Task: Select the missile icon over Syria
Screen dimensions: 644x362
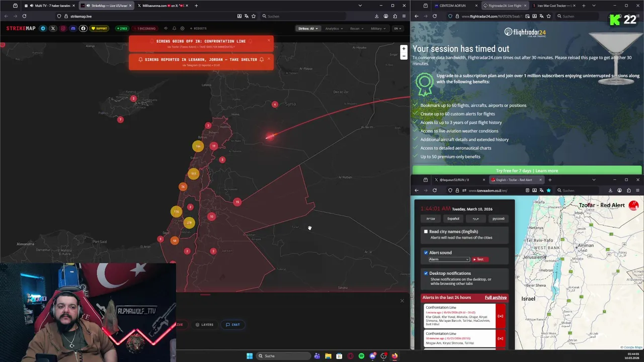Action: [x=270, y=136]
